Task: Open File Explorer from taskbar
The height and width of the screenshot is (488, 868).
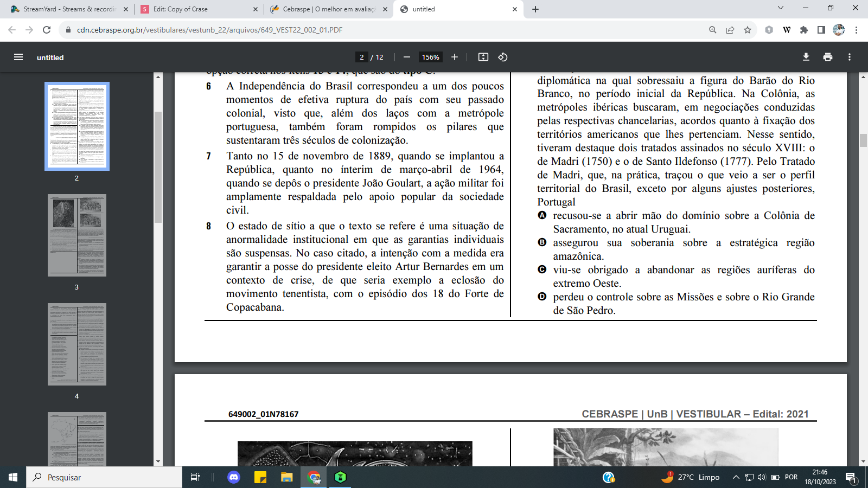Action: click(x=287, y=477)
